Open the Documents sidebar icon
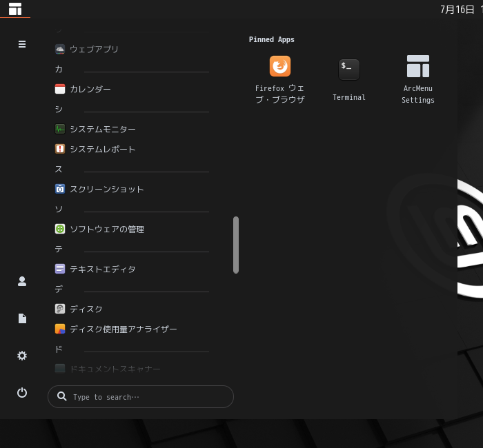The width and height of the screenshot is (483, 448). pyautogui.click(x=22, y=318)
